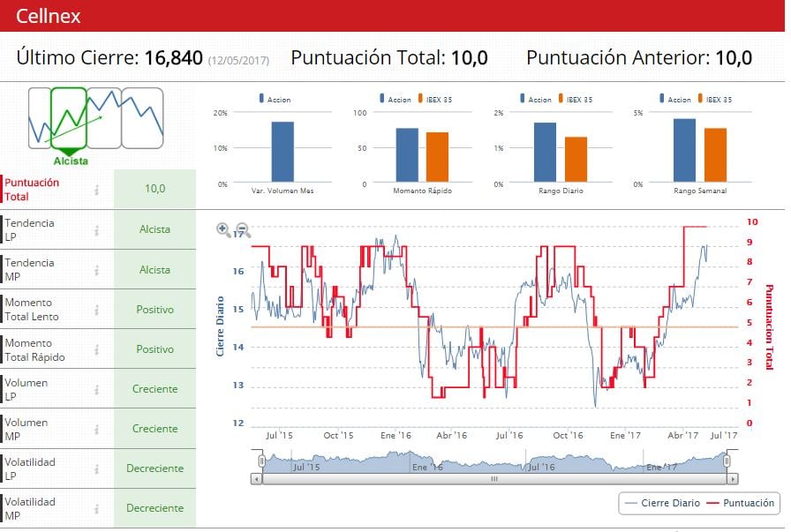This screenshot has width=791, height=532.
Task: Open info icon for Tendencia MP row
Action: 96,270
